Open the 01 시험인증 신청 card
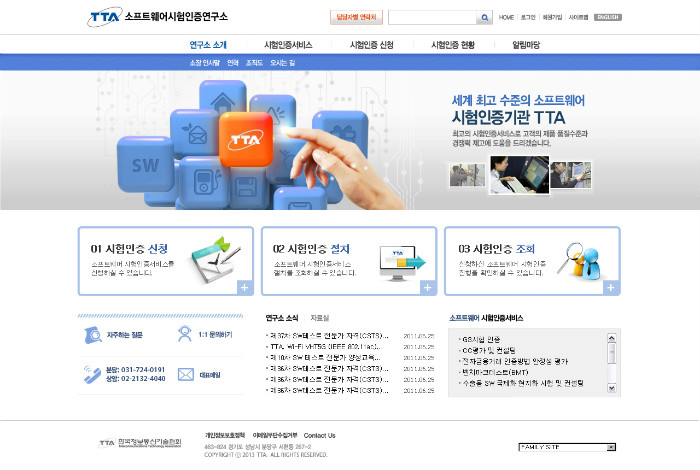The image size is (700, 470). pyautogui.click(x=166, y=261)
